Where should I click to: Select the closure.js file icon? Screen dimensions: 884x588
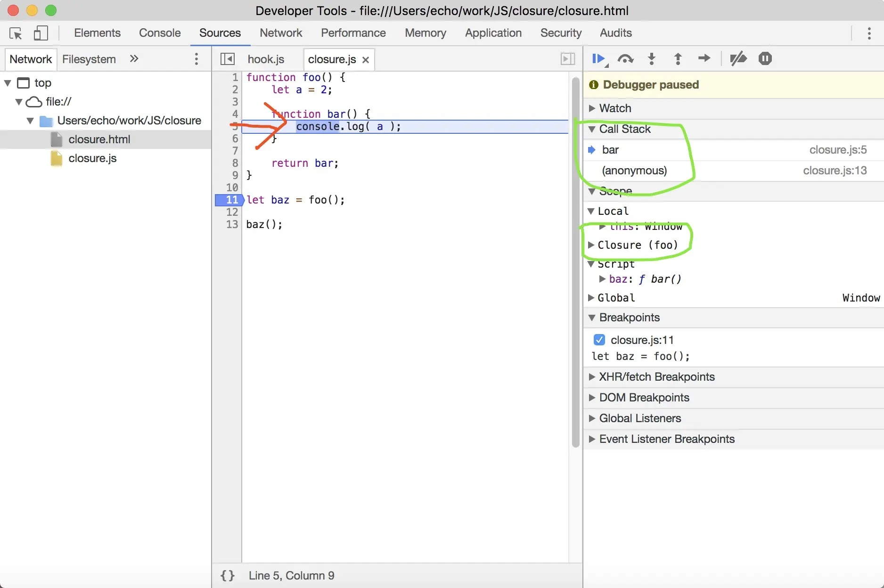tap(57, 158)
